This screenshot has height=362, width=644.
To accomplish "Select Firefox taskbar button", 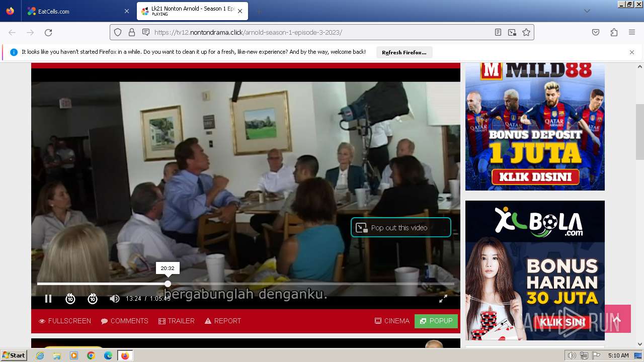I will pos(125,355).
